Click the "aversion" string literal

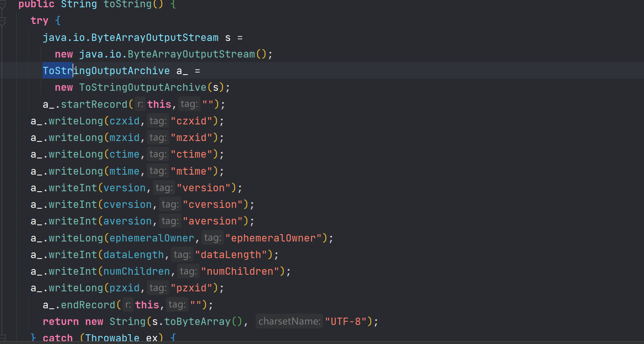click(x=213, y=221)
